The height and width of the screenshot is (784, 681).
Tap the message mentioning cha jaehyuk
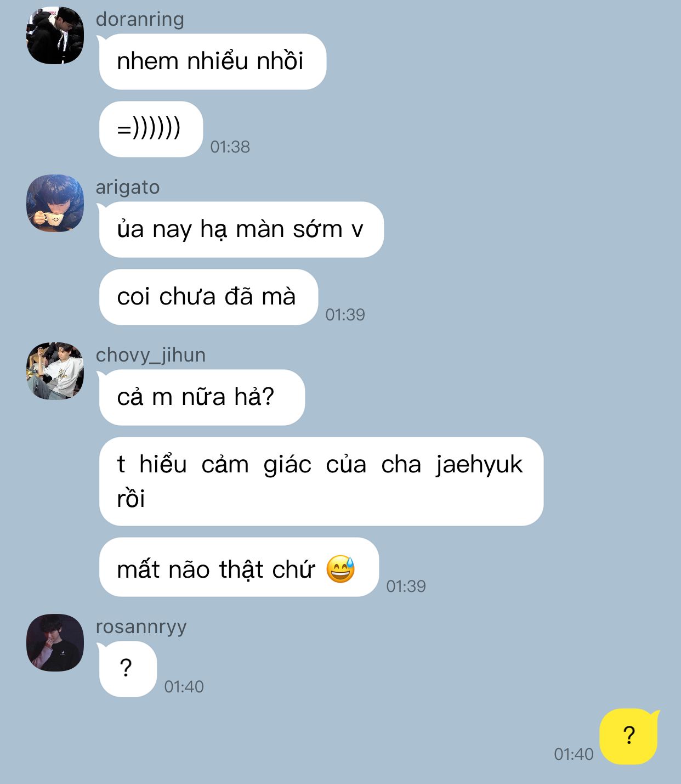click(321, 481)
